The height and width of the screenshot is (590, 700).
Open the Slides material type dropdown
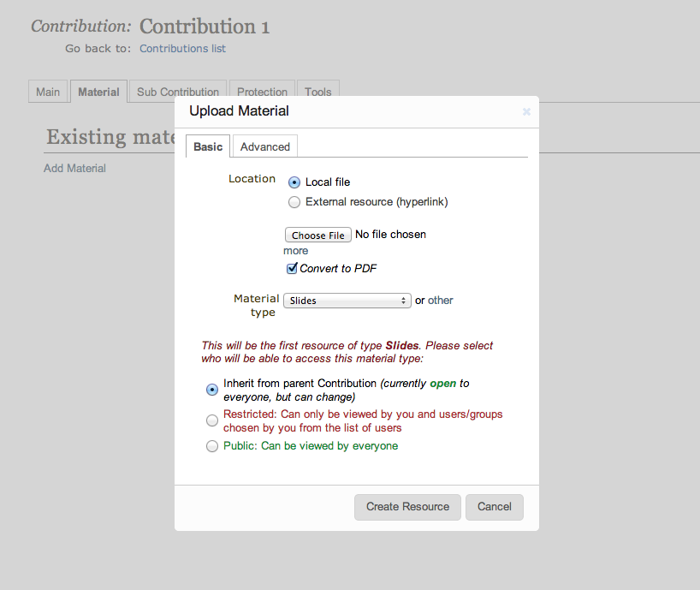(347, 301)
